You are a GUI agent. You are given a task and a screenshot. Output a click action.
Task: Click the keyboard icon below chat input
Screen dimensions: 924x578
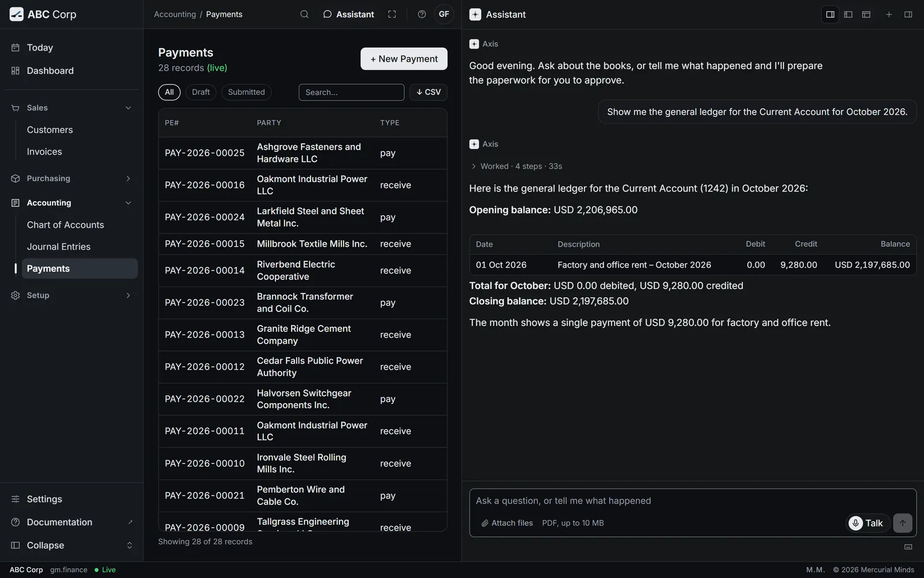pos(908,547)
